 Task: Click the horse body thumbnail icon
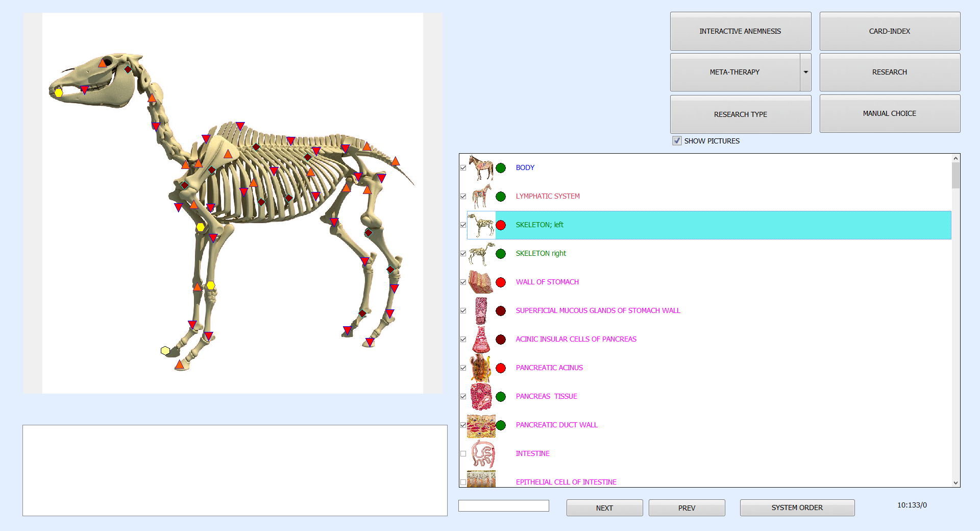481,168
